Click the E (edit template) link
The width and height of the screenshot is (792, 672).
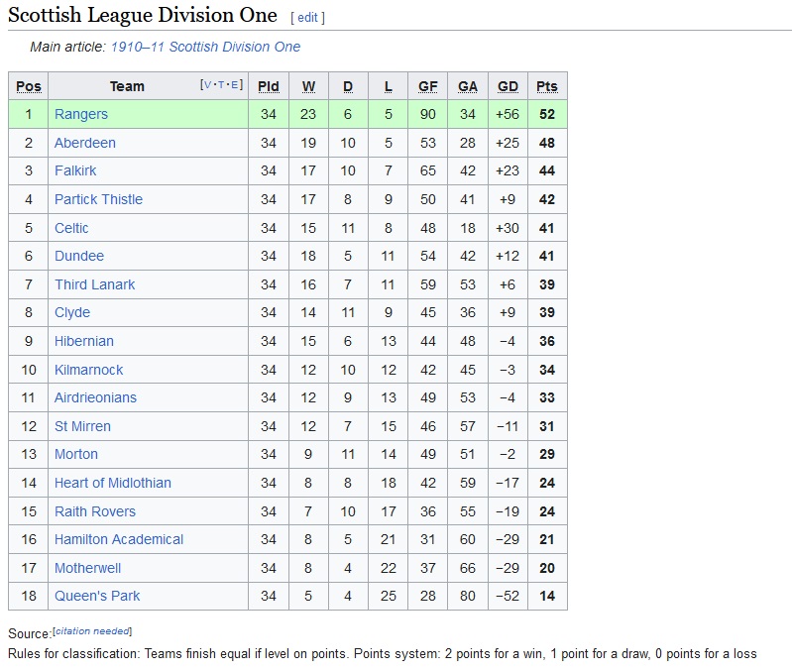(235, 85)
